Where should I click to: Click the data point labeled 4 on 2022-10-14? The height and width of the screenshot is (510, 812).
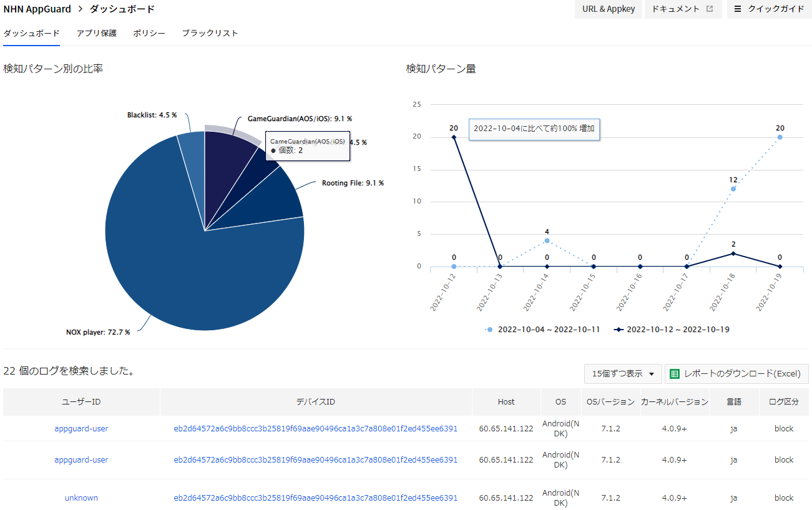point(547,240)
